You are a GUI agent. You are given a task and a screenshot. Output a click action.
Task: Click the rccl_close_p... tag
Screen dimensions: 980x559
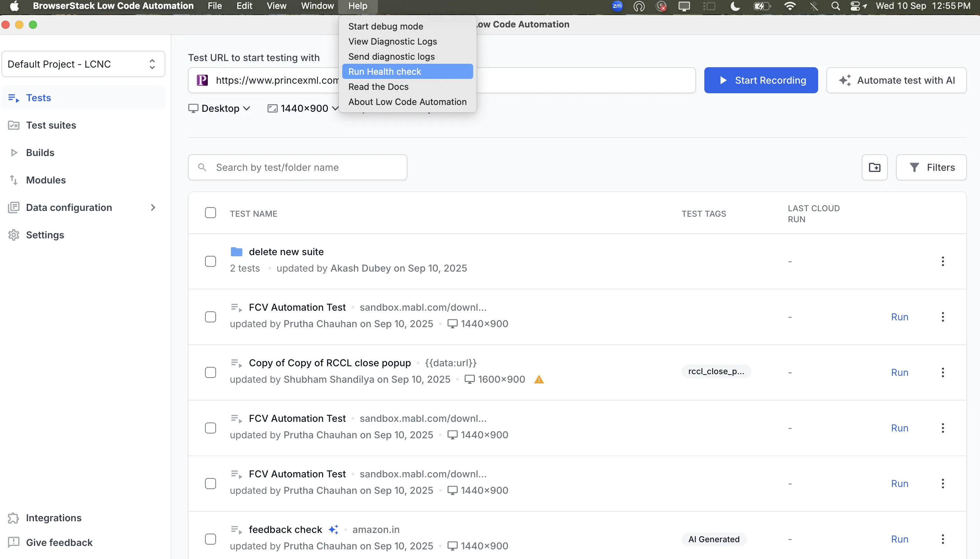(716, 371)
